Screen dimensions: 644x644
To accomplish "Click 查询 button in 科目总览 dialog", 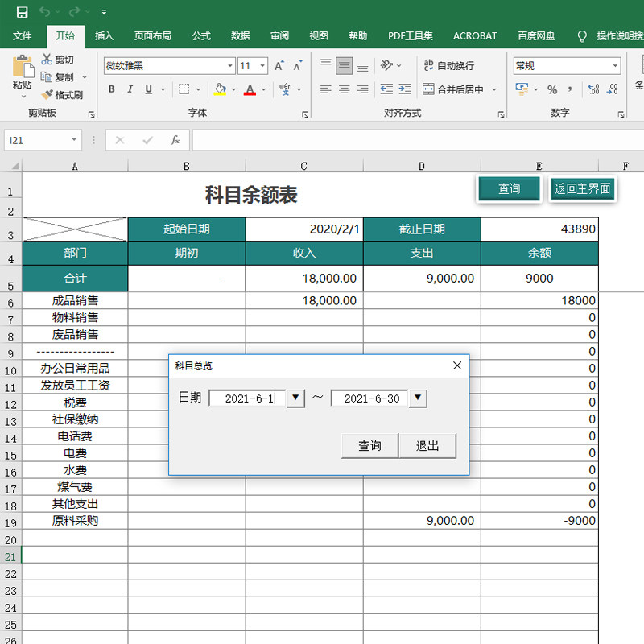I will pos(369,446).
